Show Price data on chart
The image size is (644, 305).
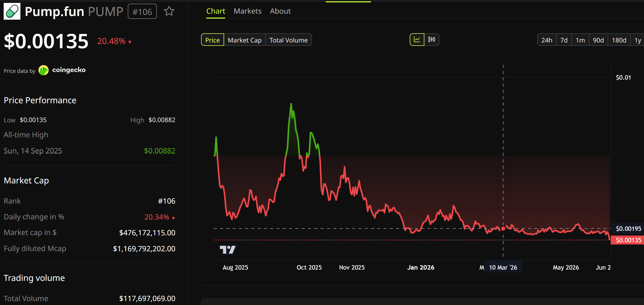pyautogui.click(x=213, y=40)
